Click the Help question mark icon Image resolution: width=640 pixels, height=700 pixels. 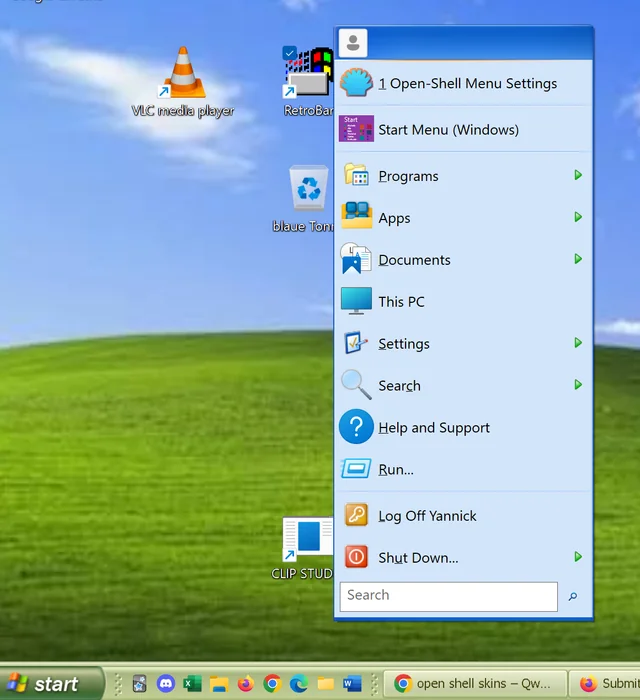(x=356, y=426)
